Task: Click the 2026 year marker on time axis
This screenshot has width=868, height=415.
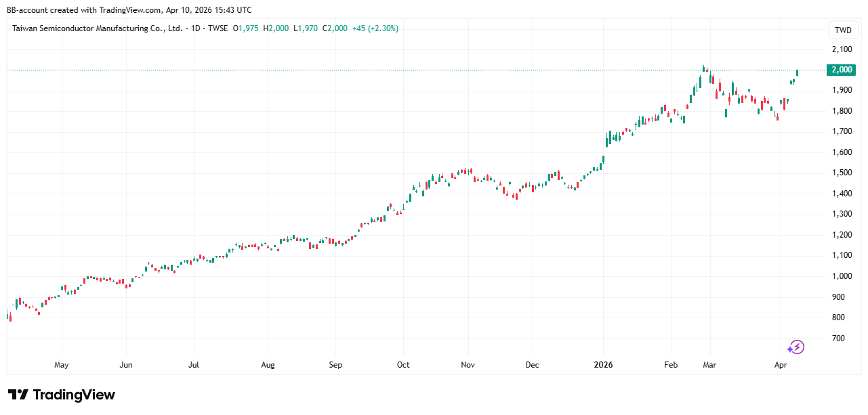Action: click(603, 365)
